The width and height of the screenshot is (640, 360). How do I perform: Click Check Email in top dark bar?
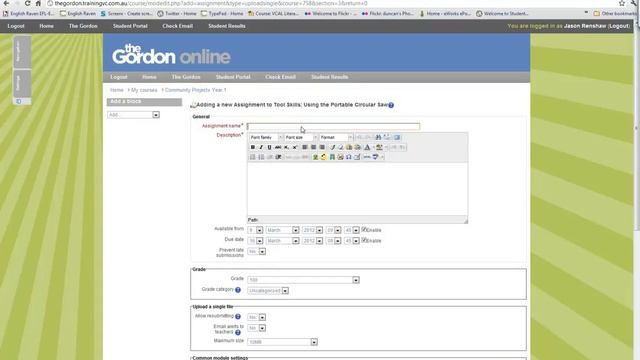tap(178, 26)
